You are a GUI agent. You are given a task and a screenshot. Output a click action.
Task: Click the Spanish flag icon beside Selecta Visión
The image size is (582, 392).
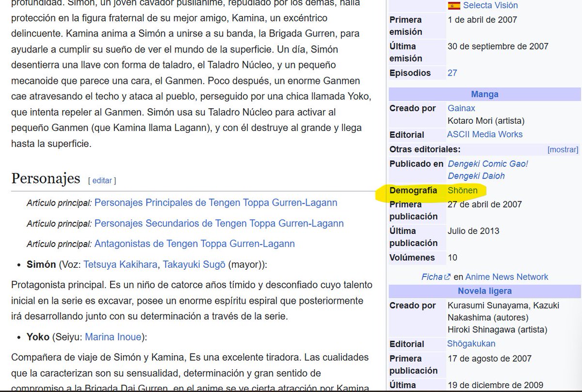pyautogui.click(x=454, y=6)
